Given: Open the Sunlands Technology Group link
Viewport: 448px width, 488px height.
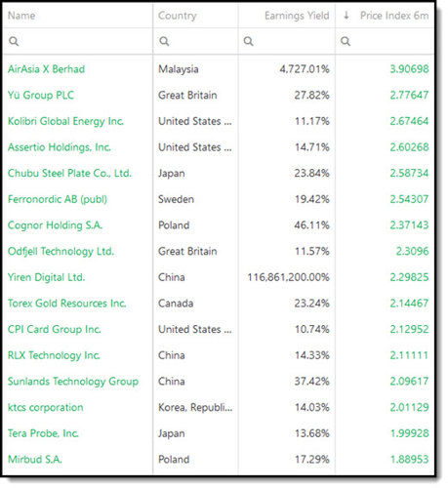Looking at the screenshot, I should [73, 382].
